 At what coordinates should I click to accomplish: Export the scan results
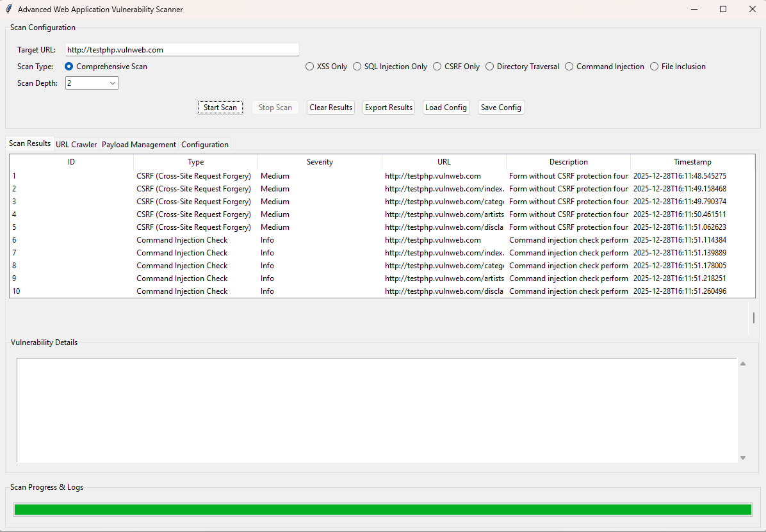coord(389,108)
